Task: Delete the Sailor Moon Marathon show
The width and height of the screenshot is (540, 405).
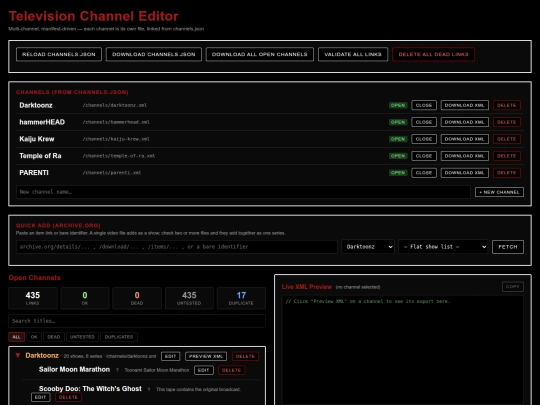Action: (231, 370)
